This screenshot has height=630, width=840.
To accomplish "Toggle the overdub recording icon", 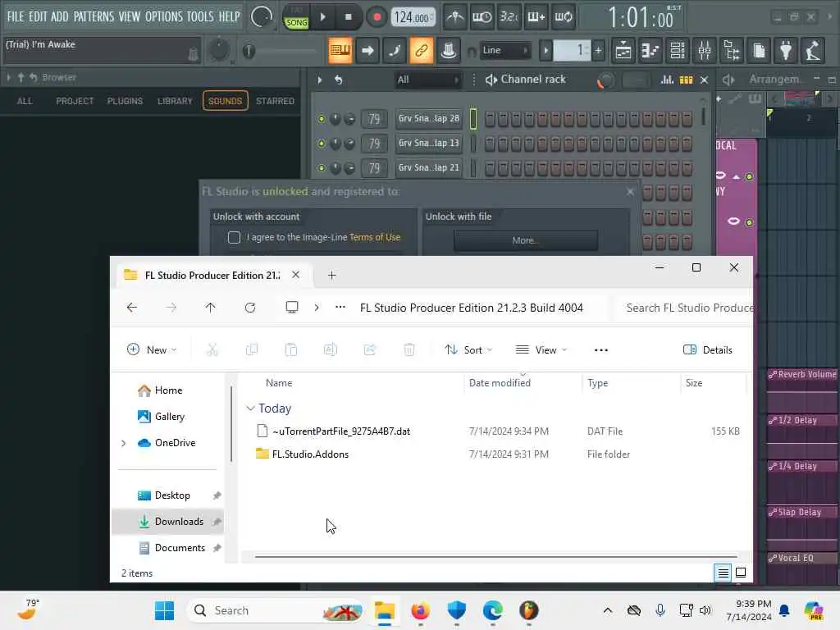I will pos(536,17).
